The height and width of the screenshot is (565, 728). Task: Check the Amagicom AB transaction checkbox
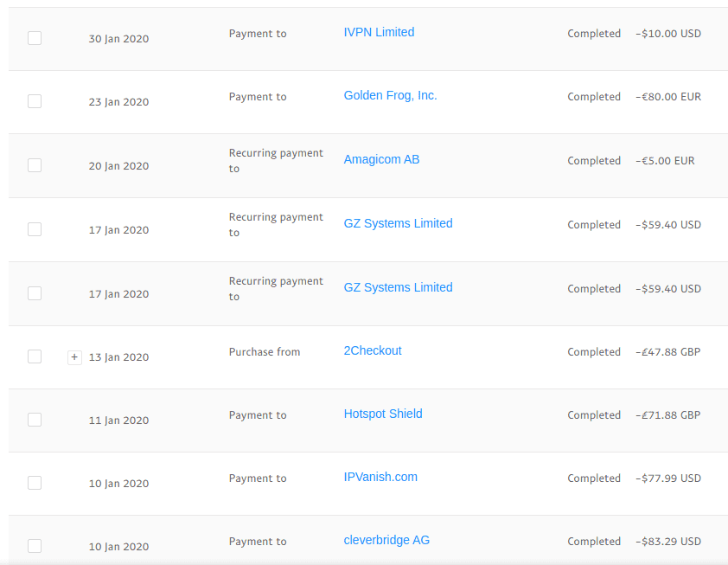click(x=35, y=165)
